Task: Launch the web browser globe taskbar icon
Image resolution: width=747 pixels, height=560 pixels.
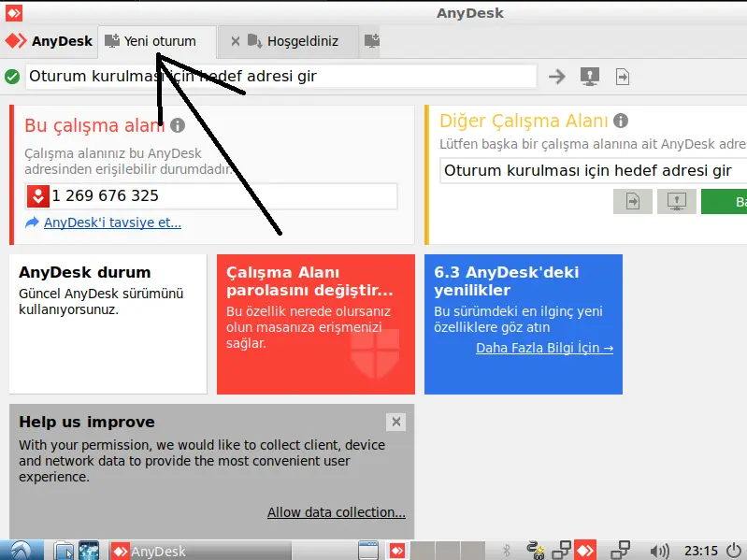Action: coord(89,551)
